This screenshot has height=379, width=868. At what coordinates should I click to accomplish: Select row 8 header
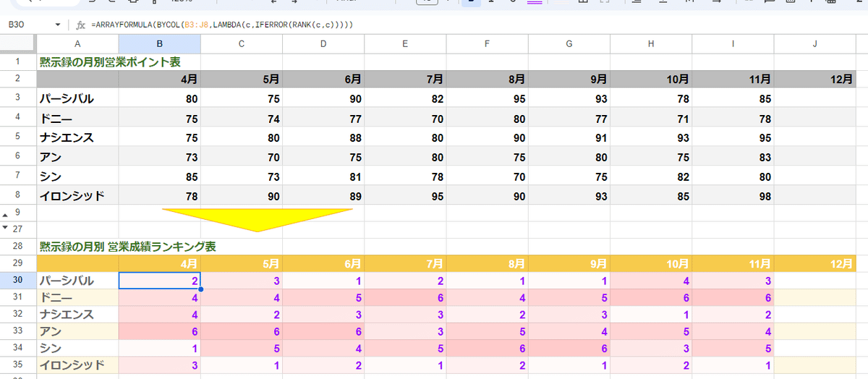[x=18, y=195]
